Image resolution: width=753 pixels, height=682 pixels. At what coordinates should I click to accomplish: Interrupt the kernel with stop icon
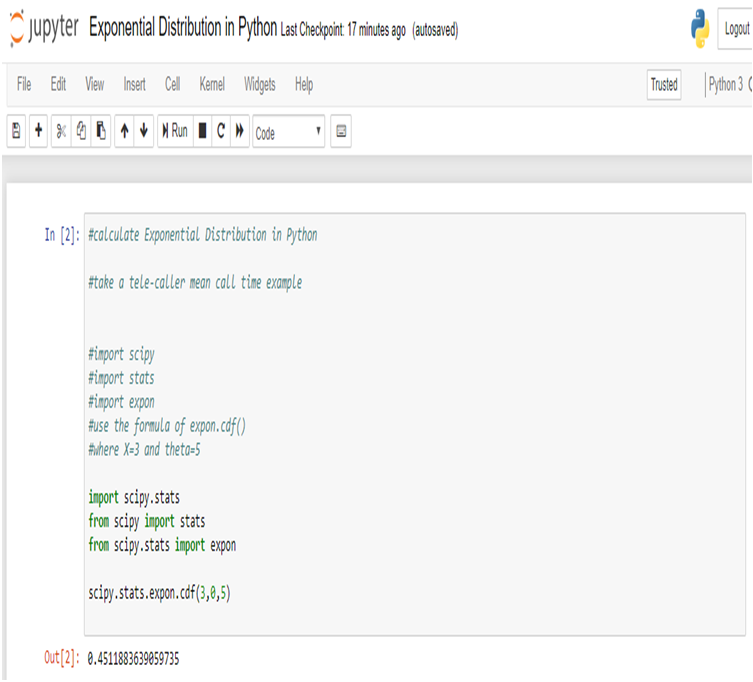point(203,131)
